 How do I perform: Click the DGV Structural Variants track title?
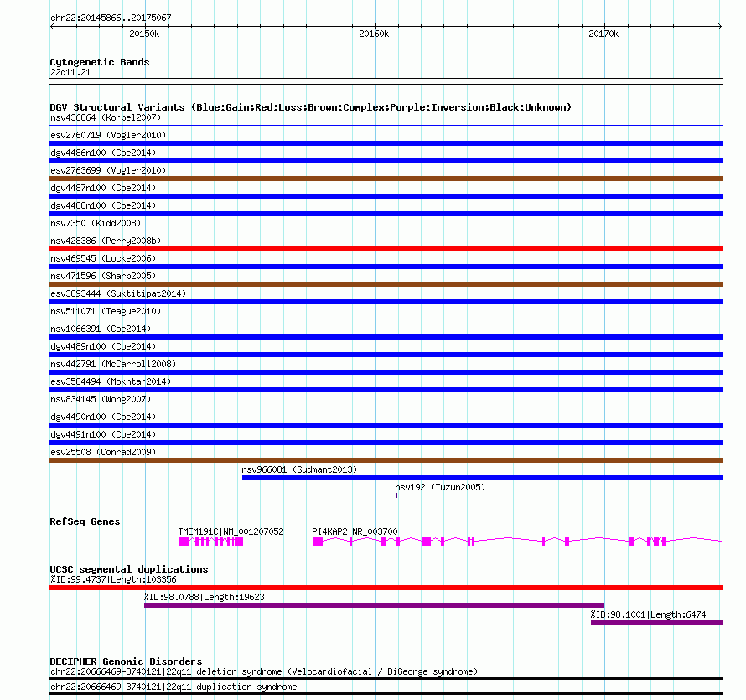pyautogui.click(x=311, y=107)
